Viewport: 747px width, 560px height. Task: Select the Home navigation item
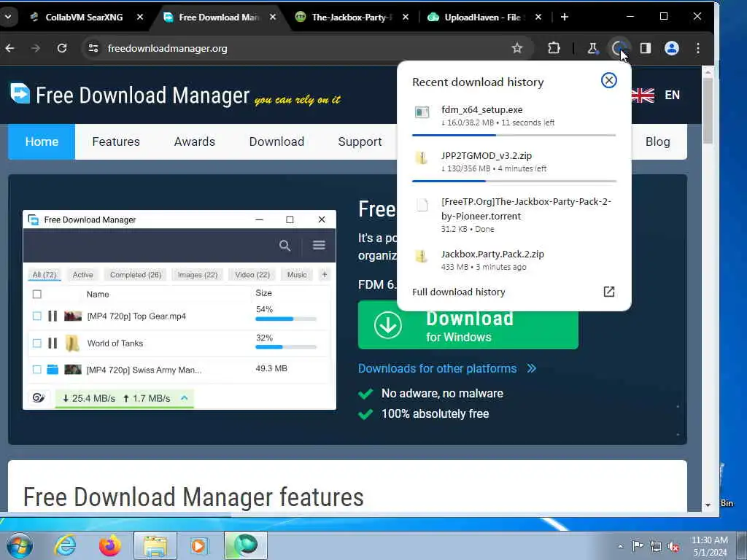coord(42,141)
